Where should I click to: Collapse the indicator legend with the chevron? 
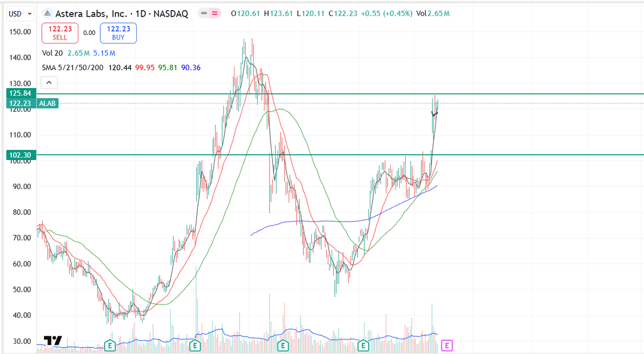(x=49, y=83)
